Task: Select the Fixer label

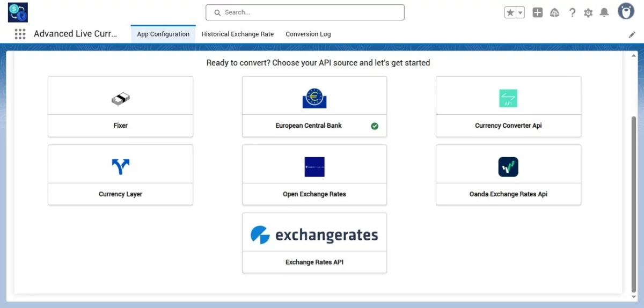Action: [x=120, y=126]
